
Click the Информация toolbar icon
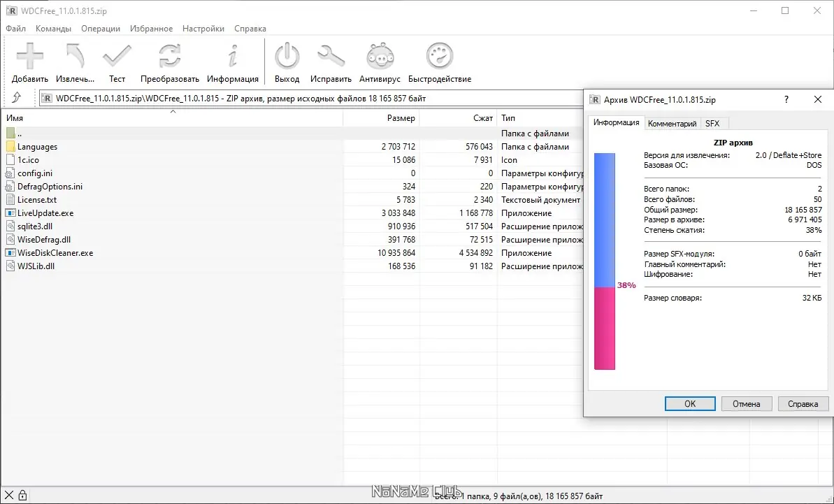233,56
